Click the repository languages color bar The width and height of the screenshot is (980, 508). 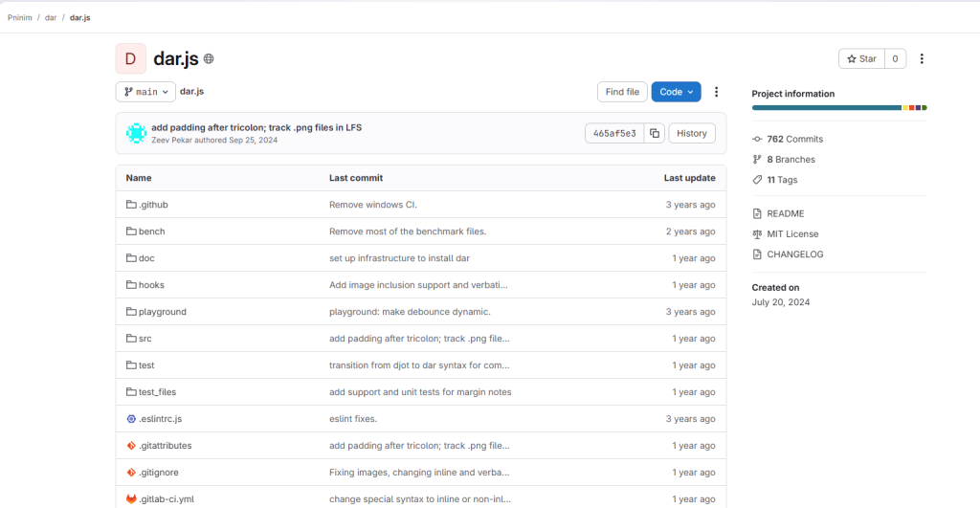pos(838,108)
